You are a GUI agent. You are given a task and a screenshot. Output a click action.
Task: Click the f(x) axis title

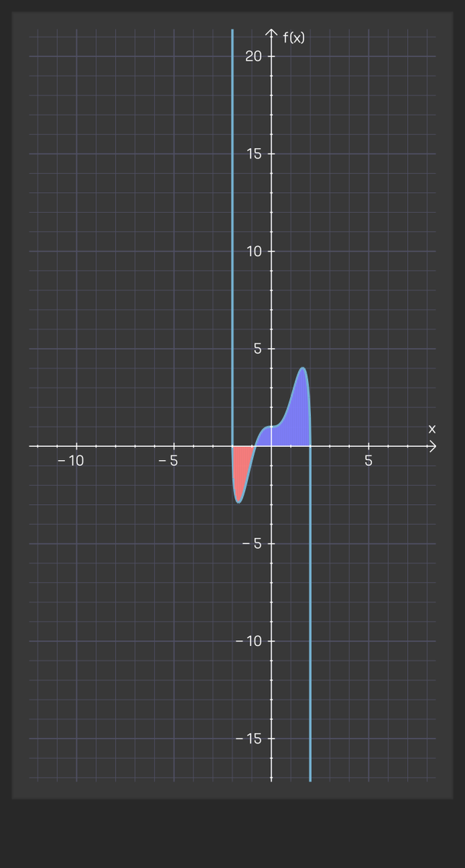(x=294, y=38)
